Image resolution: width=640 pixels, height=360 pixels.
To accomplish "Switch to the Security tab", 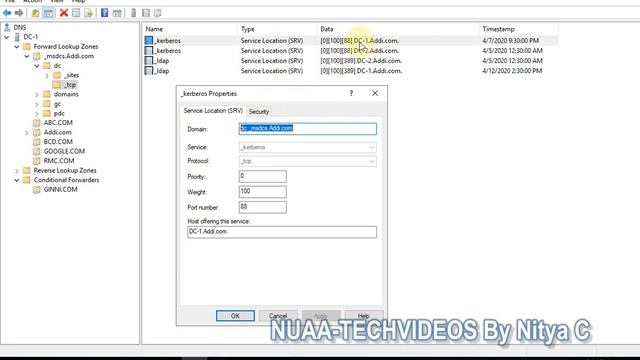I will point(259,111).
